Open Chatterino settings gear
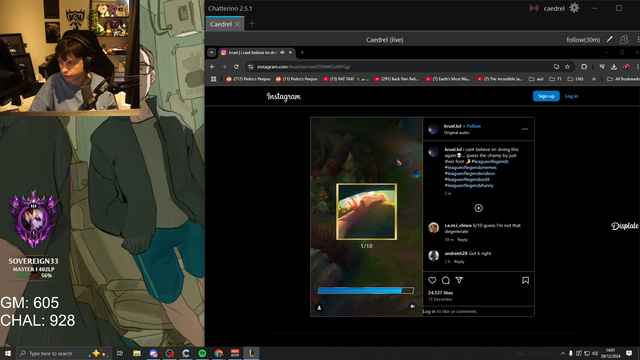The width and height of the screenshot is (640, 360). 574,8
